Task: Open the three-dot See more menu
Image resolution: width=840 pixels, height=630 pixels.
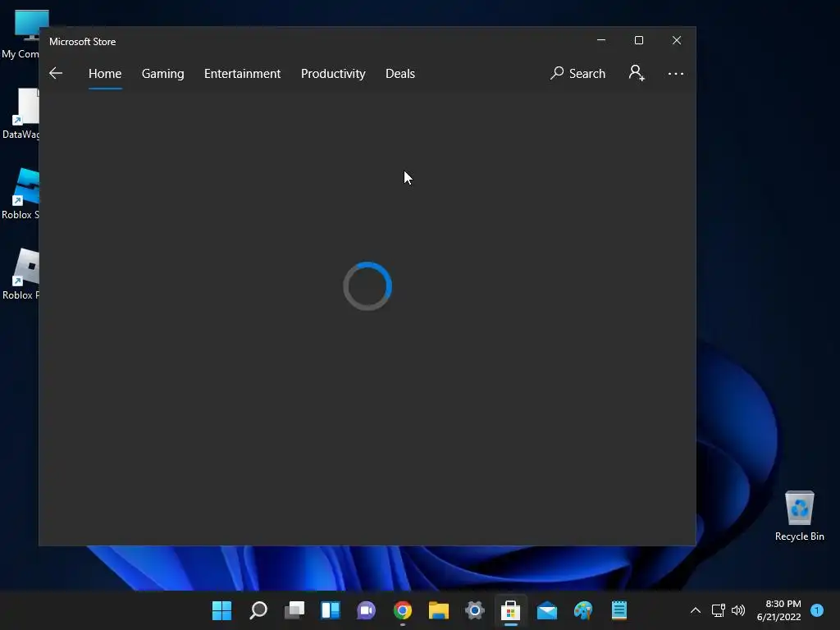Action: click(x=676, y=73)
